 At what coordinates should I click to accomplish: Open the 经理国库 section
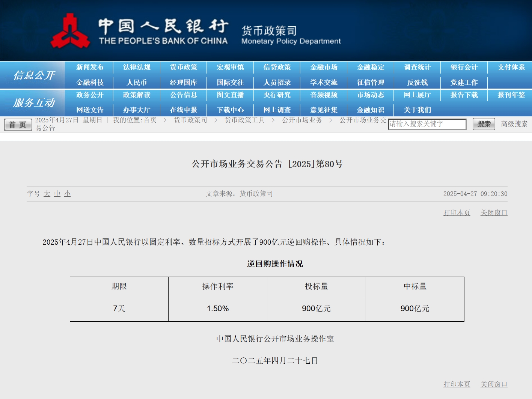pos(184,83)
